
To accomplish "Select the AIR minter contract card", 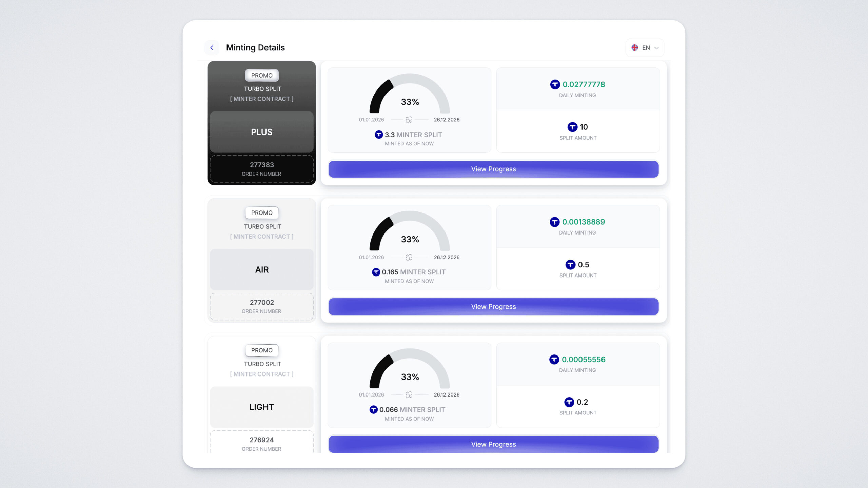I will coord(261,269).
